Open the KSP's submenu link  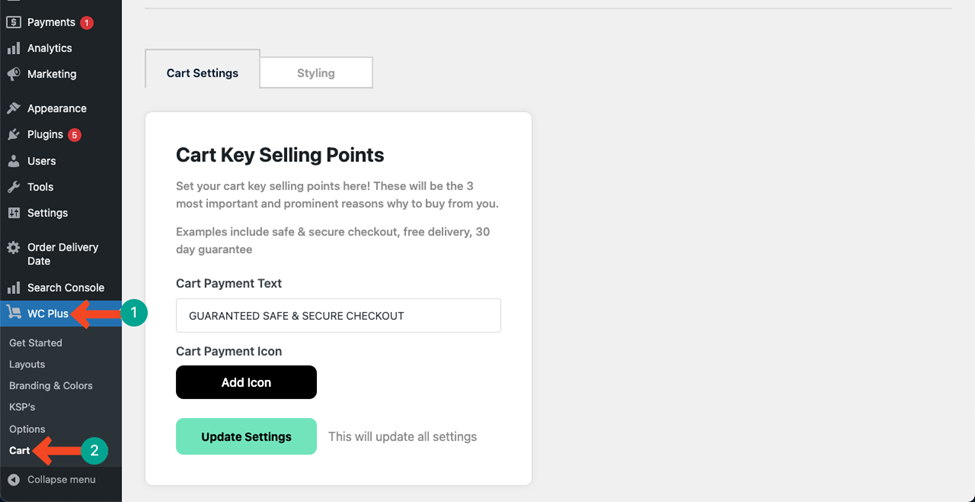pyautogui.click(x=22, y=407)
